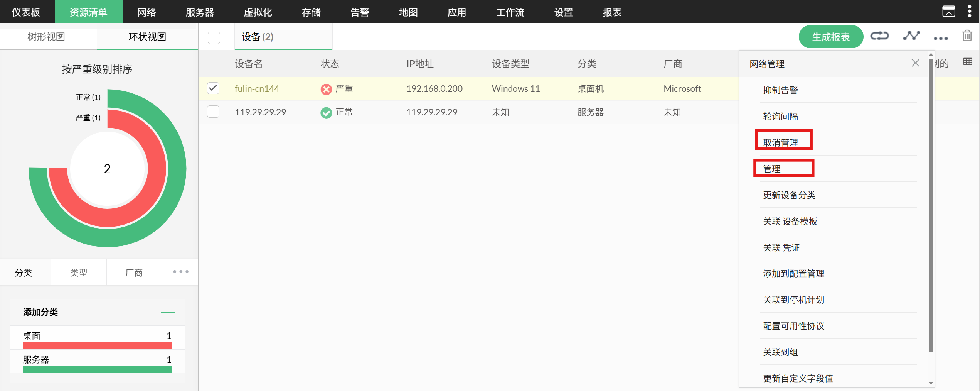Click the green normal status icon
The height and width of the screenshot is (391, 980).
click(326, 113)
